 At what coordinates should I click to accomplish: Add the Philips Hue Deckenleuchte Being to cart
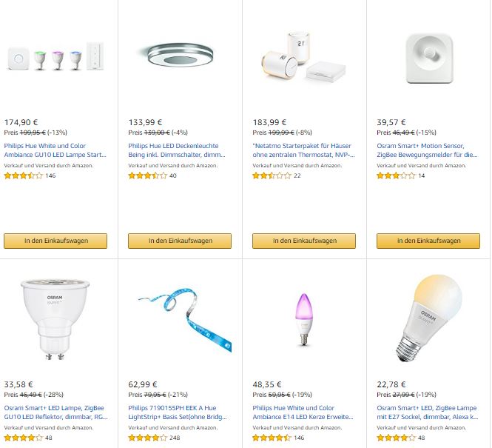tap(180, 241)
